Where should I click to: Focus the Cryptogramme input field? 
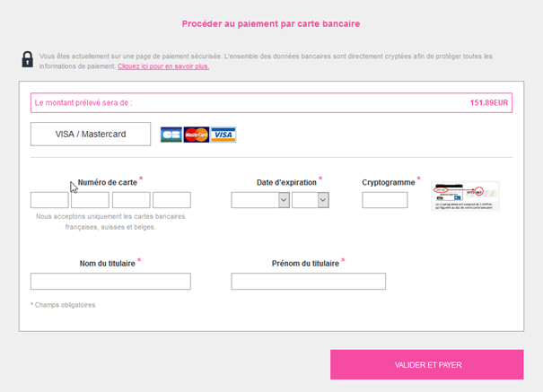(384, 200)
